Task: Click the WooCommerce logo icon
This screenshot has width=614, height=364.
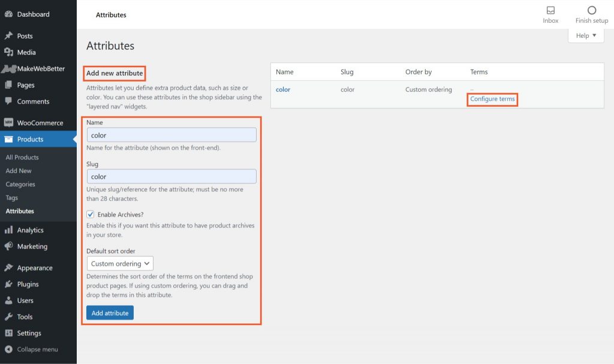Action: click(x=8, y=123)
